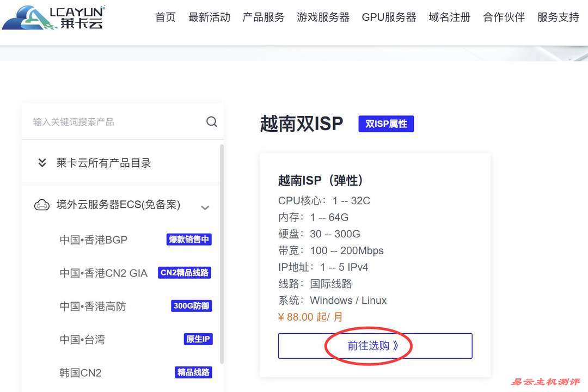Open the 产品服务 menu
The height and width of the screenshot is (392, 588).
tap(264, 17)
